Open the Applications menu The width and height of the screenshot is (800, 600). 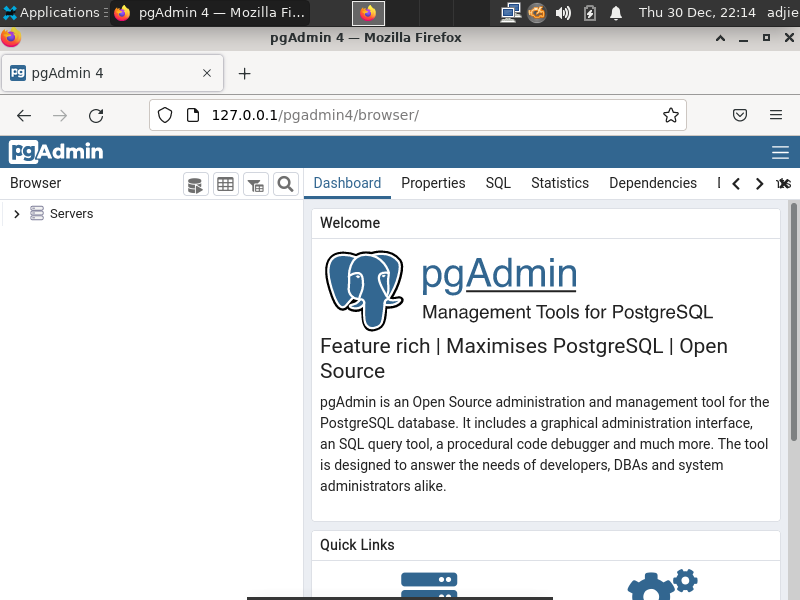click(x=54, y=12)
